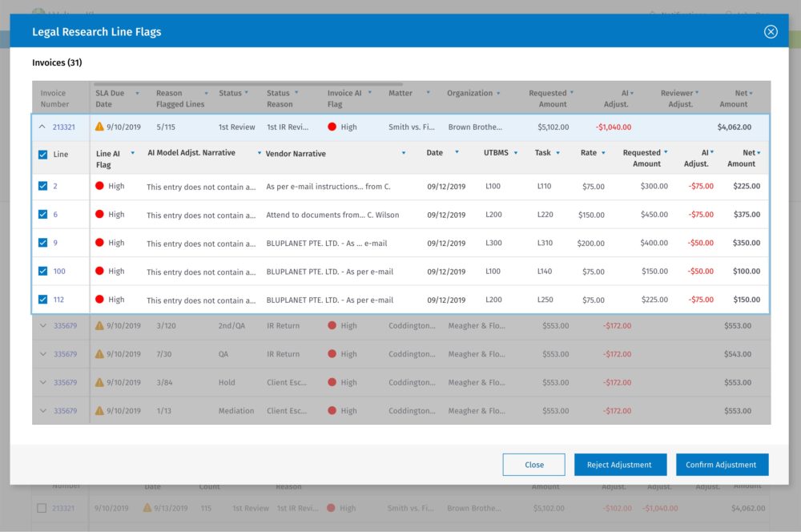Open the Status column filter dropdown
This screenshot has width=801, height=532.
click(246, 94)
